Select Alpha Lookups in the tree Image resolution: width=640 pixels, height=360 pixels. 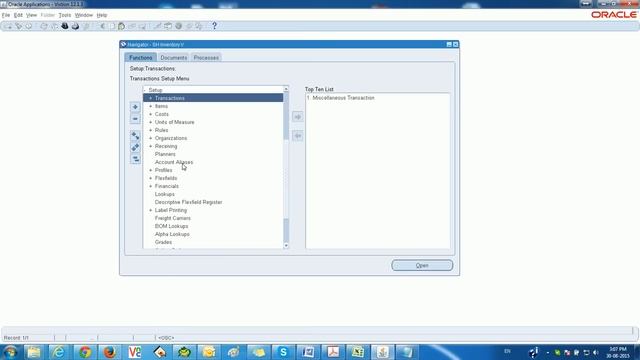tap(172, 234)
